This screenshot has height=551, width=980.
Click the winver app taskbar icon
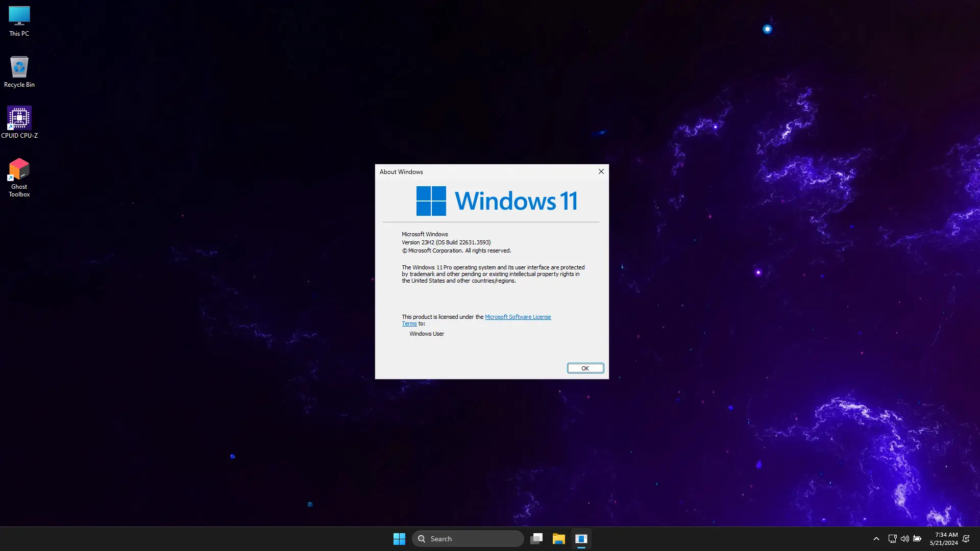pos(581,539)
